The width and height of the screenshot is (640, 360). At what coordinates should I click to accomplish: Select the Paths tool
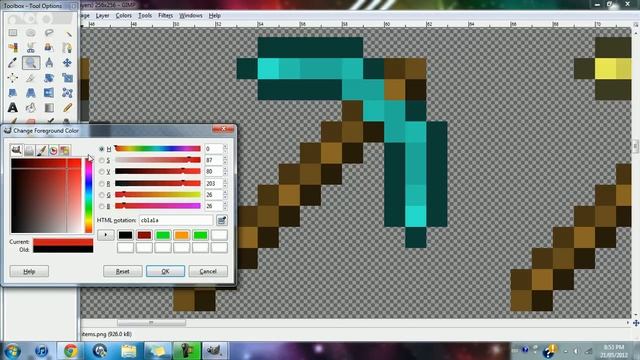(x=67, y=47)
